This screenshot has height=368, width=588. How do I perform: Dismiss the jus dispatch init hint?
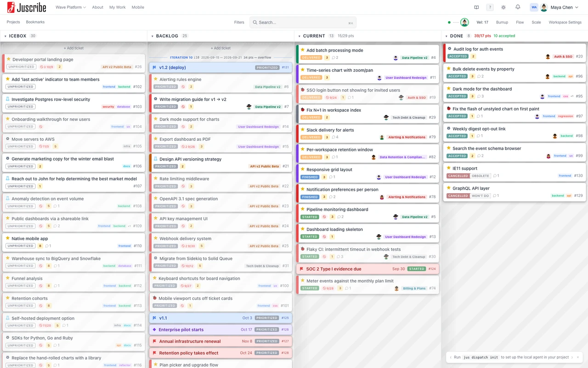pyautogui.click(x=578, y=357)
